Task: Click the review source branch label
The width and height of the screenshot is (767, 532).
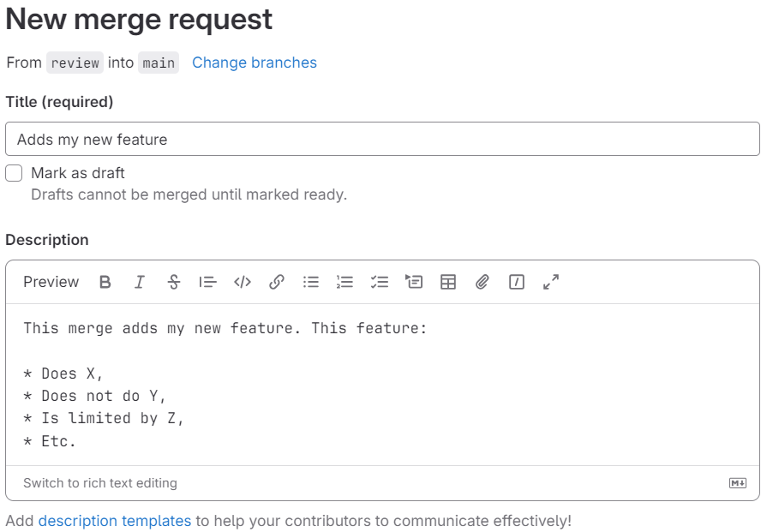Action: pos(75,63)
